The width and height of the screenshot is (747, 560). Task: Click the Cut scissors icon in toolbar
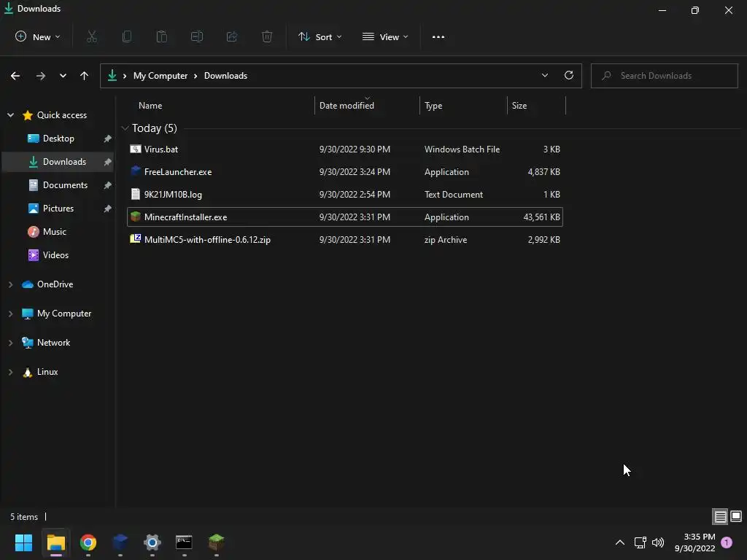(92, 36)
